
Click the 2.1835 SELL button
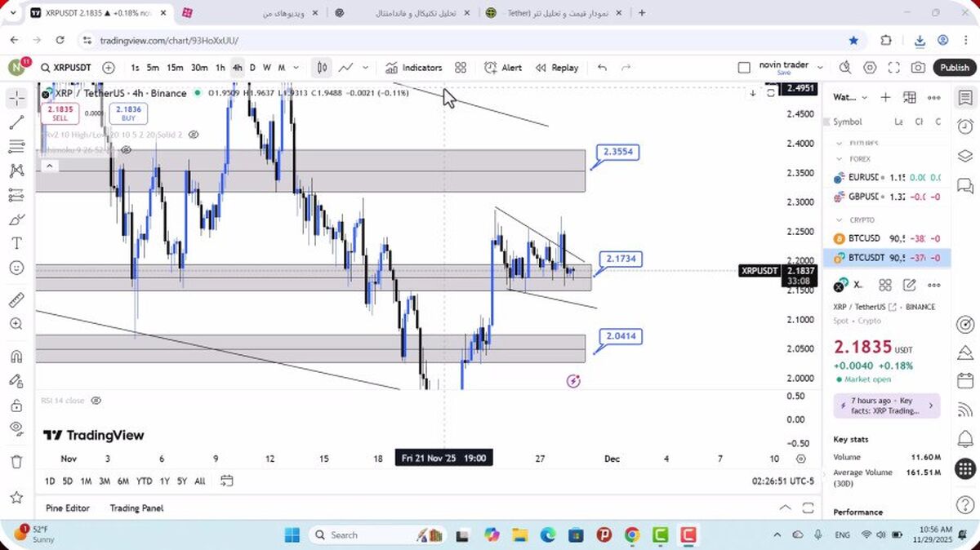60,113
